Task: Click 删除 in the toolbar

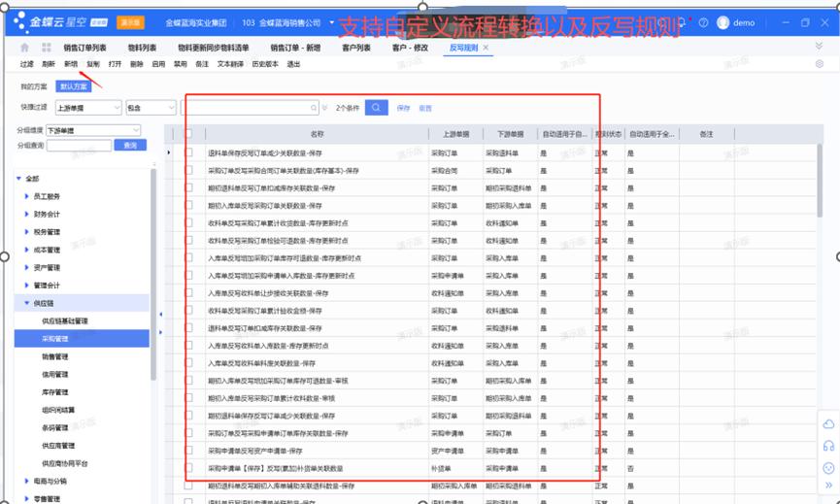Action: pos(137,64)
